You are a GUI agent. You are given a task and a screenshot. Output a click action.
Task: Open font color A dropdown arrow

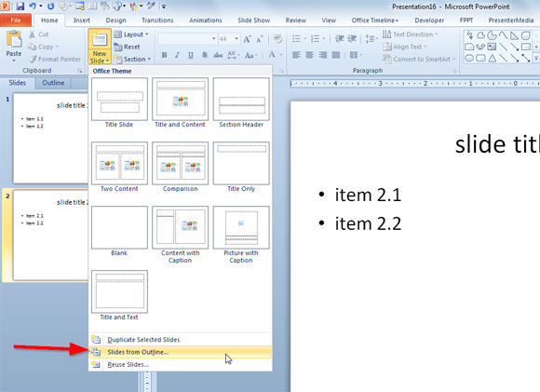[281, 55]
